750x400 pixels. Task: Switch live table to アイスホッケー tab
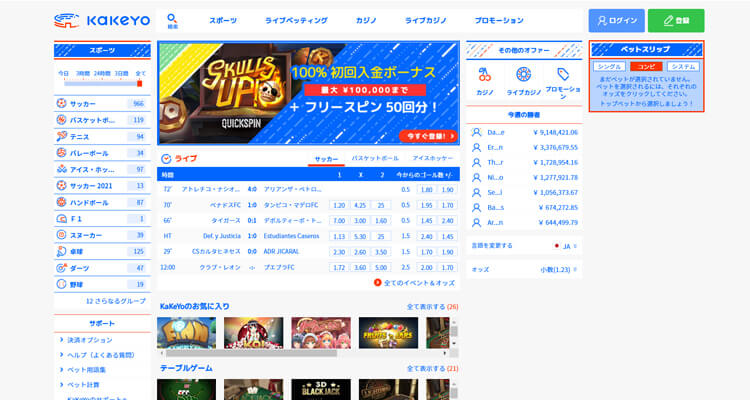click(433, 158)
